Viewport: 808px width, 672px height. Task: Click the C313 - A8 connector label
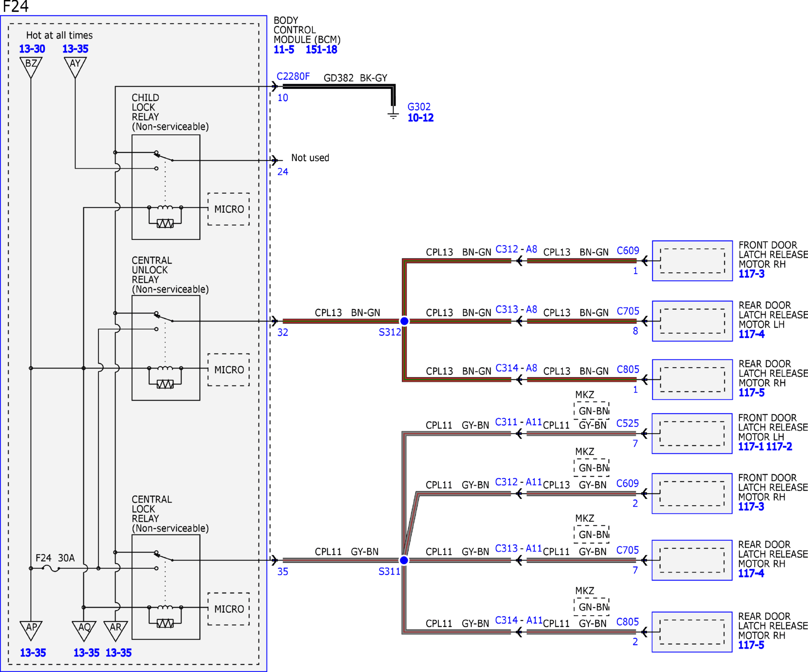(516, 309)
